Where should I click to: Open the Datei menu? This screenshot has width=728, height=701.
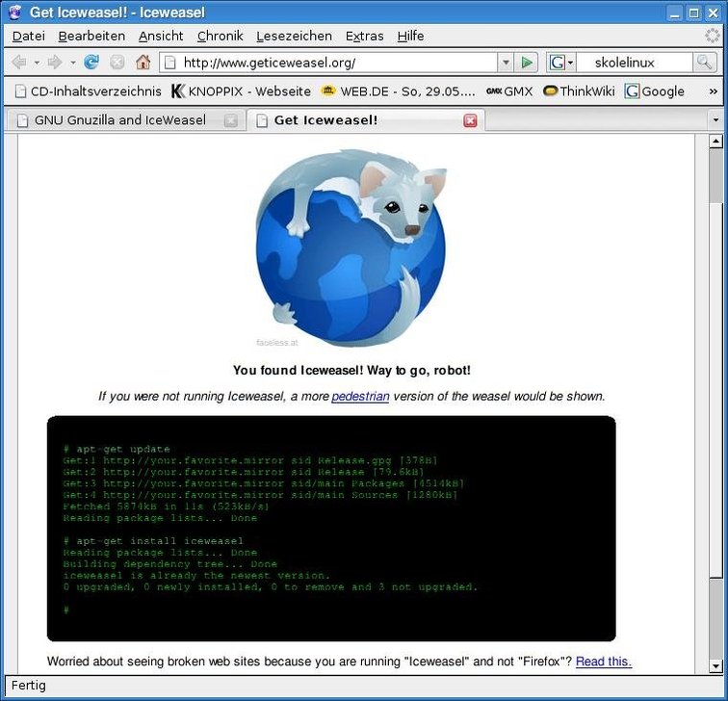[29, 36]
